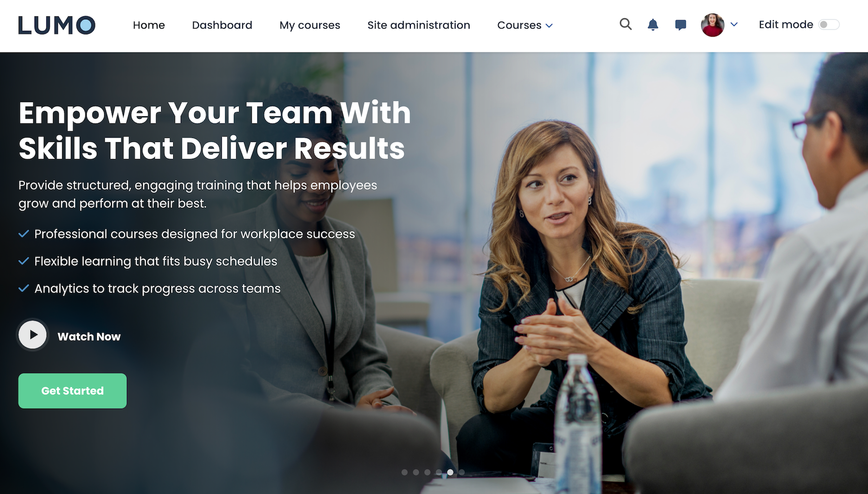Viewport: 868px width, 494px height.
Task: Click the Home navigation link
Action: pos(149,25)
